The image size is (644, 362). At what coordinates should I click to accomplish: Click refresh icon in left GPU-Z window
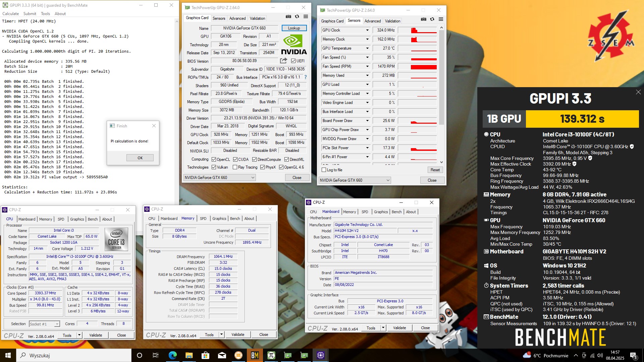pos(297,17)
